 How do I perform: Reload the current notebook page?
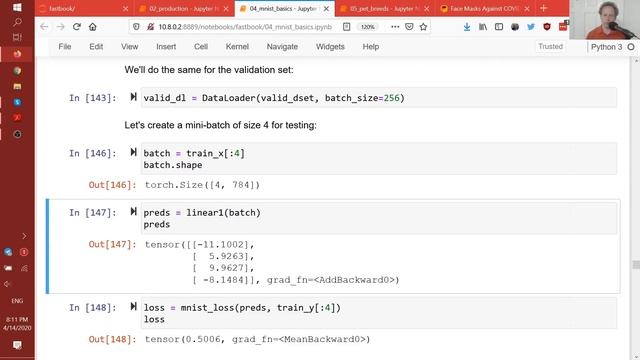pyautogui.click(x=76, y=27)
